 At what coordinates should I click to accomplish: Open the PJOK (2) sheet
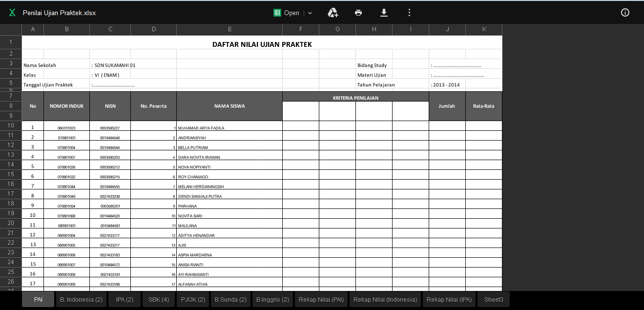(x=192, y=299)
